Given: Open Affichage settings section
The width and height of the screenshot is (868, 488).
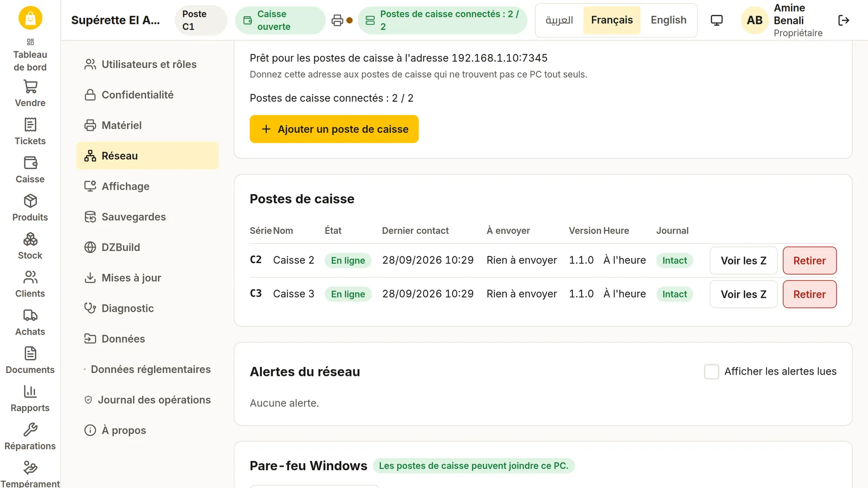Looking at the screenshot, I should (148, 187).
